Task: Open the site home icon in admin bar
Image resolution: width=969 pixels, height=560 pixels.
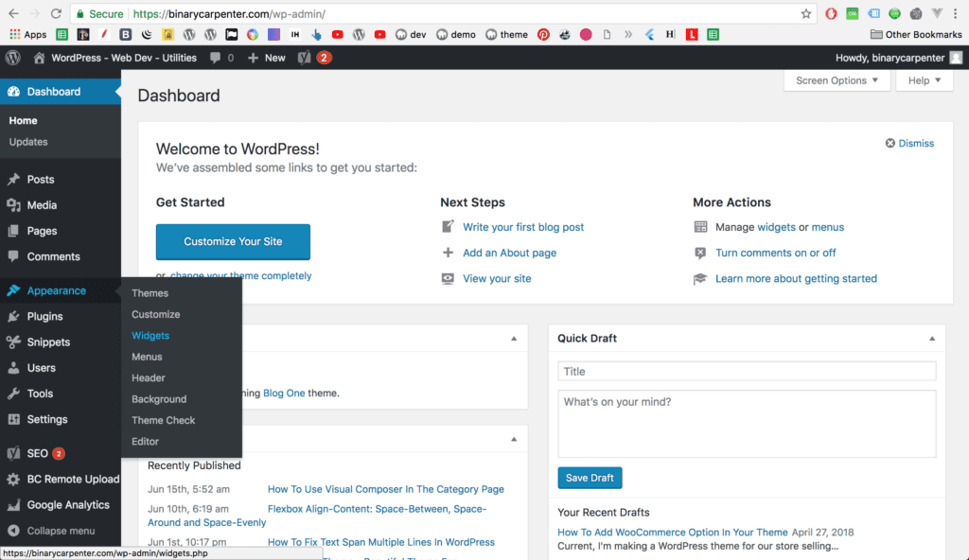Action: tap(39, 58)
